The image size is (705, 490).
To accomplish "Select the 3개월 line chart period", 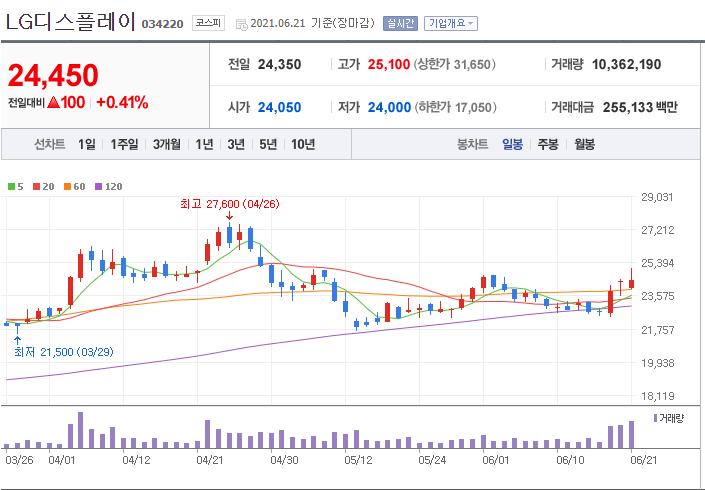I will point(166,144).
